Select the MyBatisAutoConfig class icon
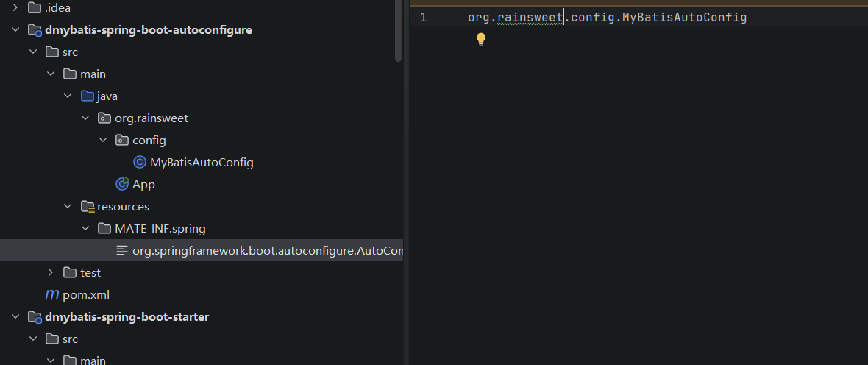 [140, 163]
